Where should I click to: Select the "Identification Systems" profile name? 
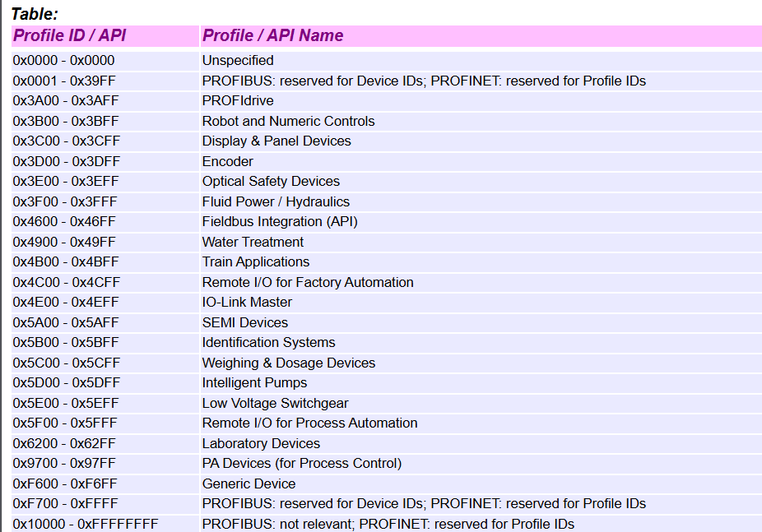pyautogui.click(x=269, y=343)
